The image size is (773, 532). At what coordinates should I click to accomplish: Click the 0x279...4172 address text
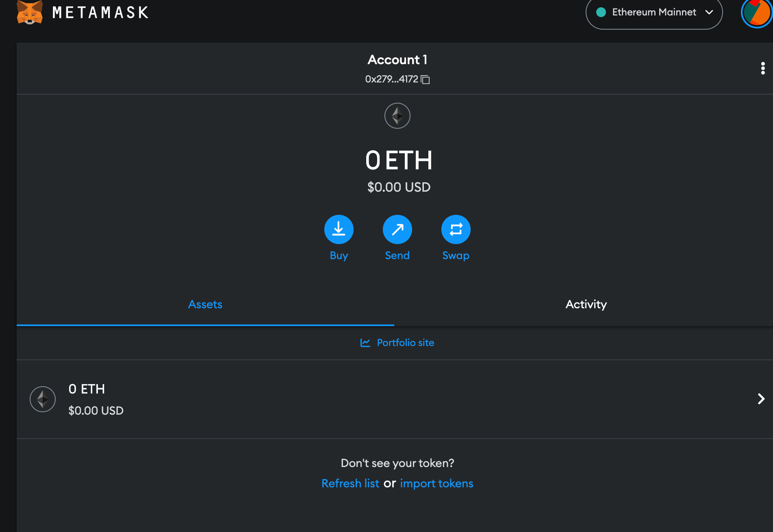click(x=392, y=79)
